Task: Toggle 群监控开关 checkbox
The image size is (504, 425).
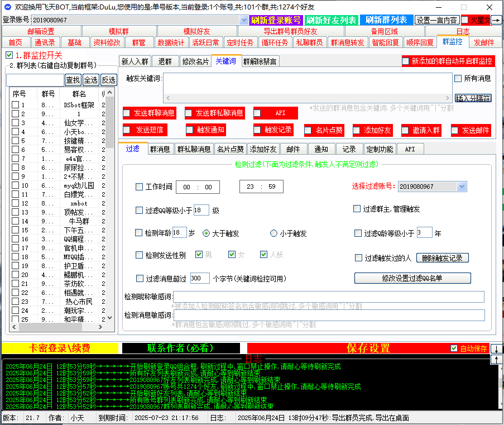Action: (x=9, y=55)
